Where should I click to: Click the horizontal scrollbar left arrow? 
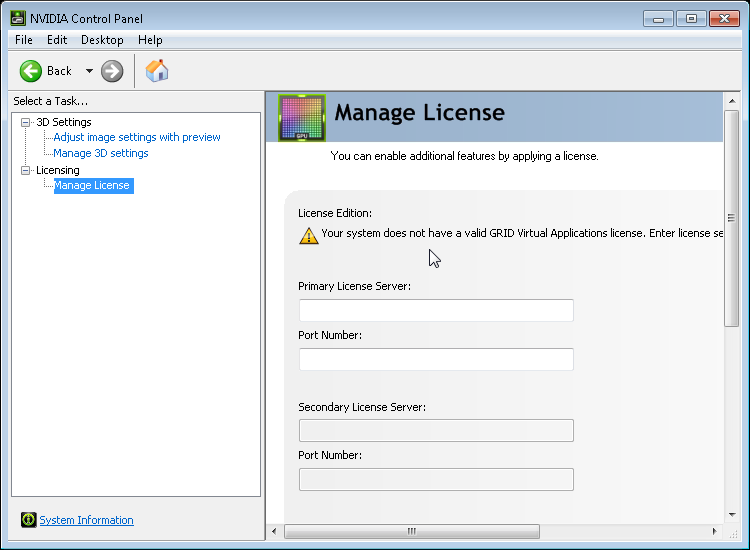[274, 531]
